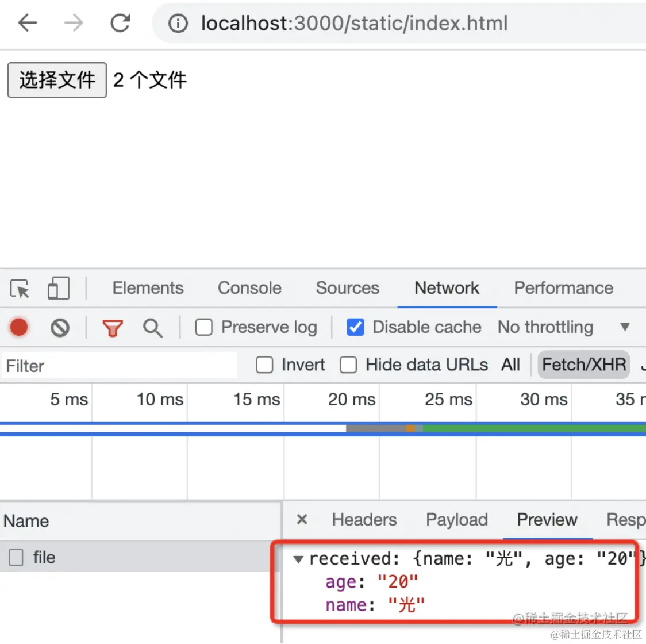
Task: Switch to the Console tab
Action: click(x=249, y=288)
